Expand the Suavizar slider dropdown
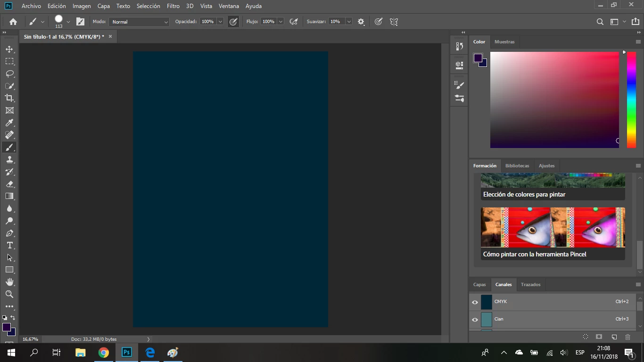 click(349, 22)
